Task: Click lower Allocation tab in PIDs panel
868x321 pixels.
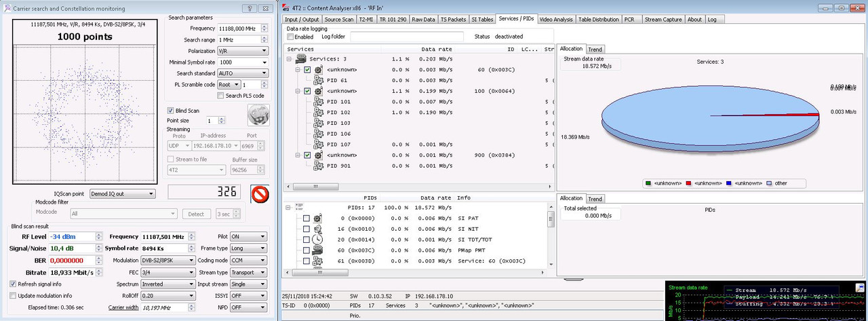Action: (x=571, y=198)
